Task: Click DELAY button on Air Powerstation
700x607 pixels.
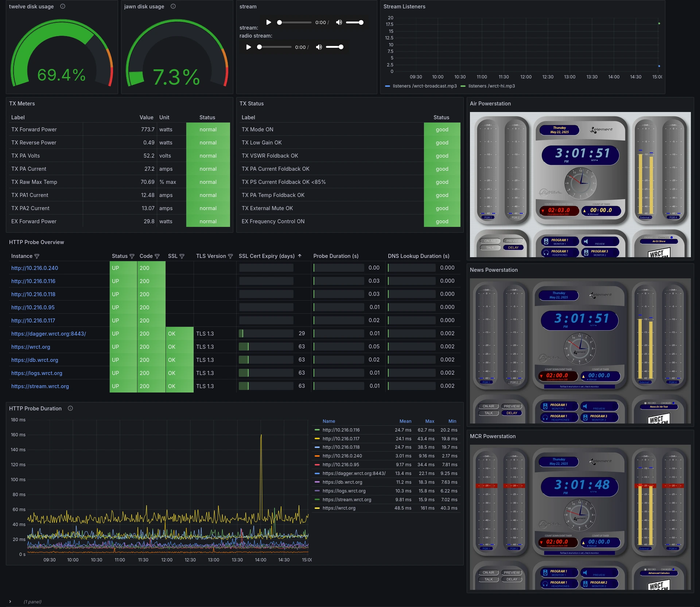Action: coord(513,248)
